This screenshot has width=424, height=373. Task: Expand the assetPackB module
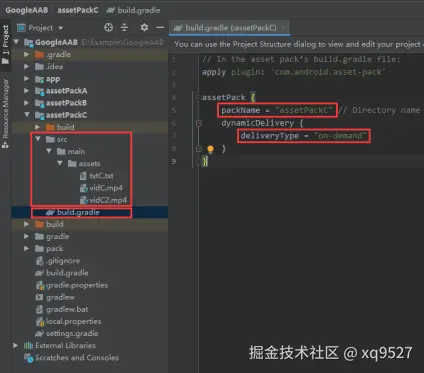coord(27,103)
